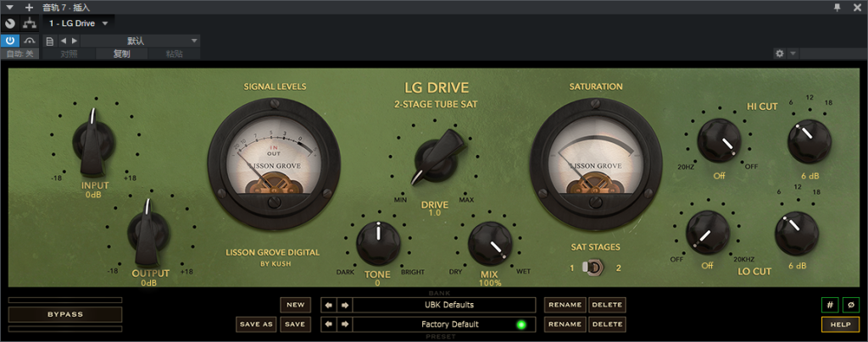This screenshot has width=868, height=342.
Task: Click the HI CUT slope knob
Action: coord(810,141)
